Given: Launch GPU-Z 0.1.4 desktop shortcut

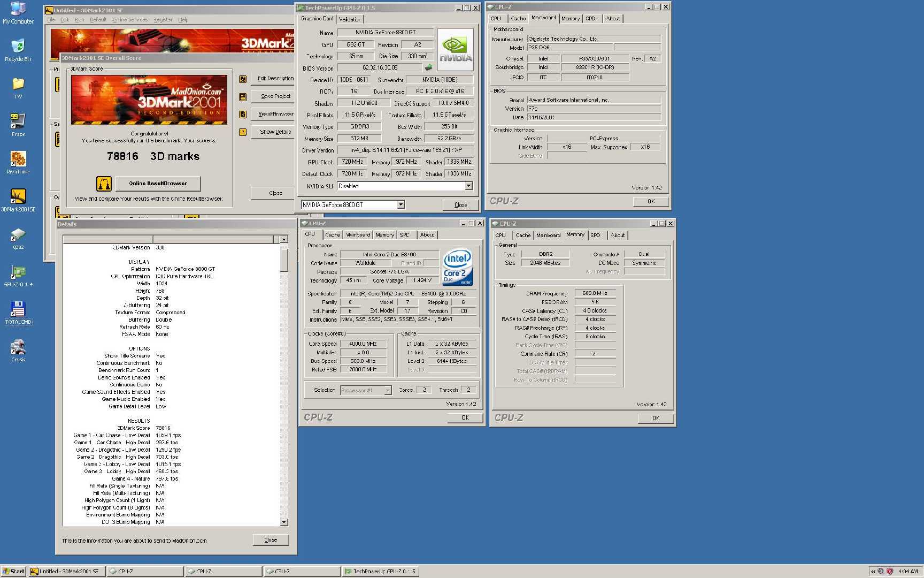Looking at the screenshot, I should pyautogui.click(x=18, y=276).
